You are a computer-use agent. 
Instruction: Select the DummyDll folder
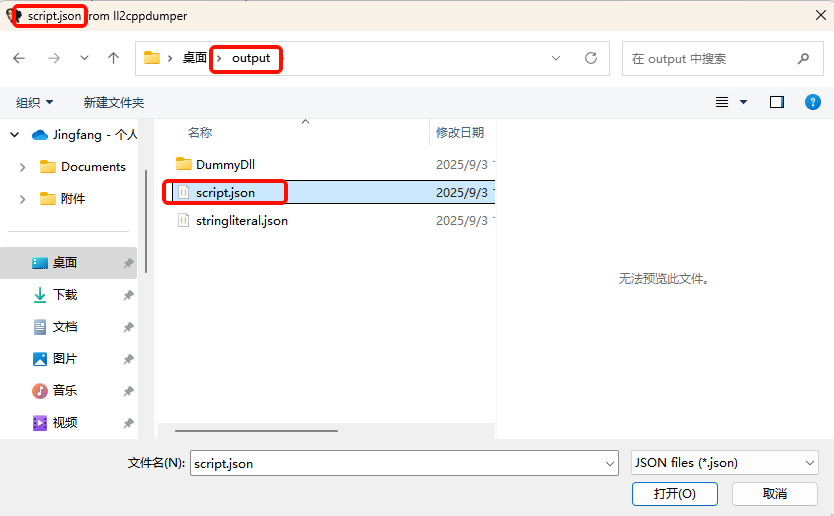[226, 164]
